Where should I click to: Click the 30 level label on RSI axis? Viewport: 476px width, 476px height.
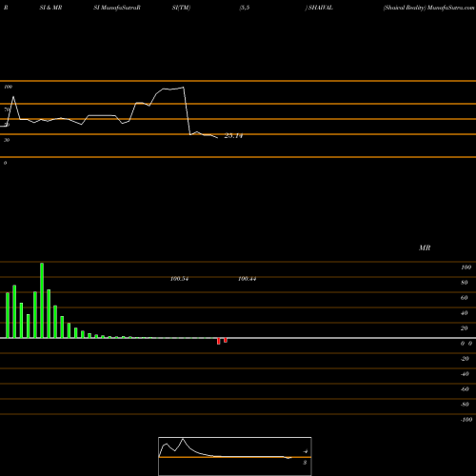coord(7,140)
